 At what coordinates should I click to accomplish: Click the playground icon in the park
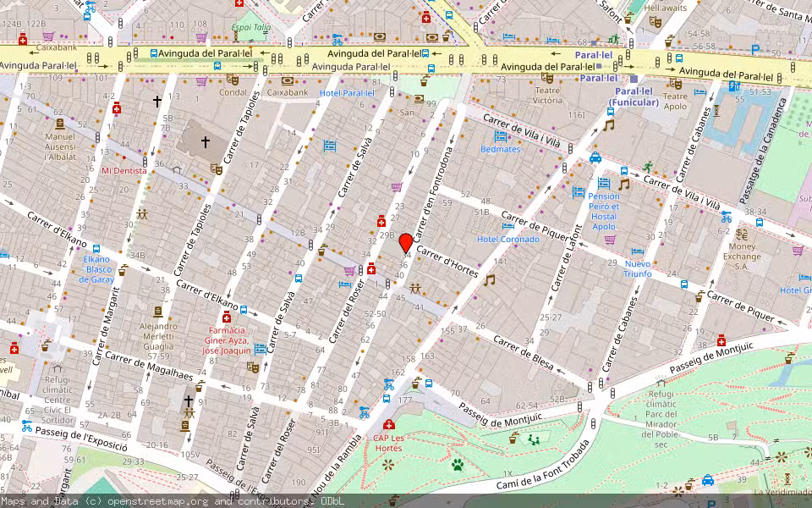534,440
